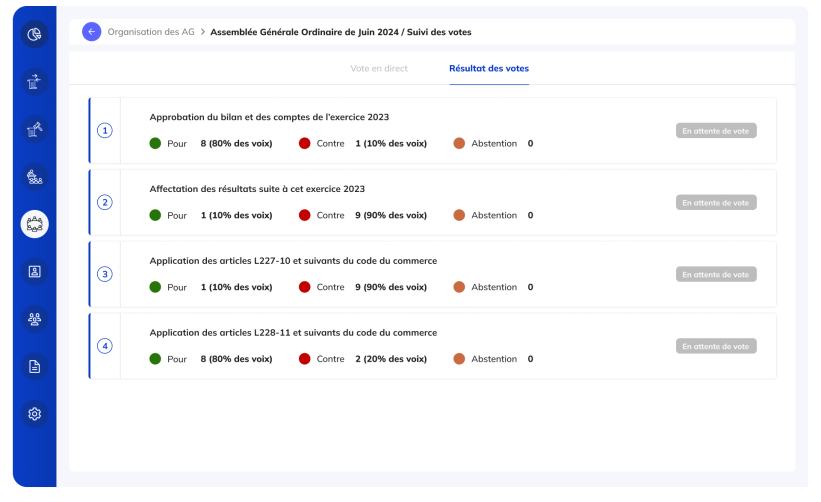Click the second sidebar icon below the dashboard
This screenshot has height=502, width=821.
point(35,82)
